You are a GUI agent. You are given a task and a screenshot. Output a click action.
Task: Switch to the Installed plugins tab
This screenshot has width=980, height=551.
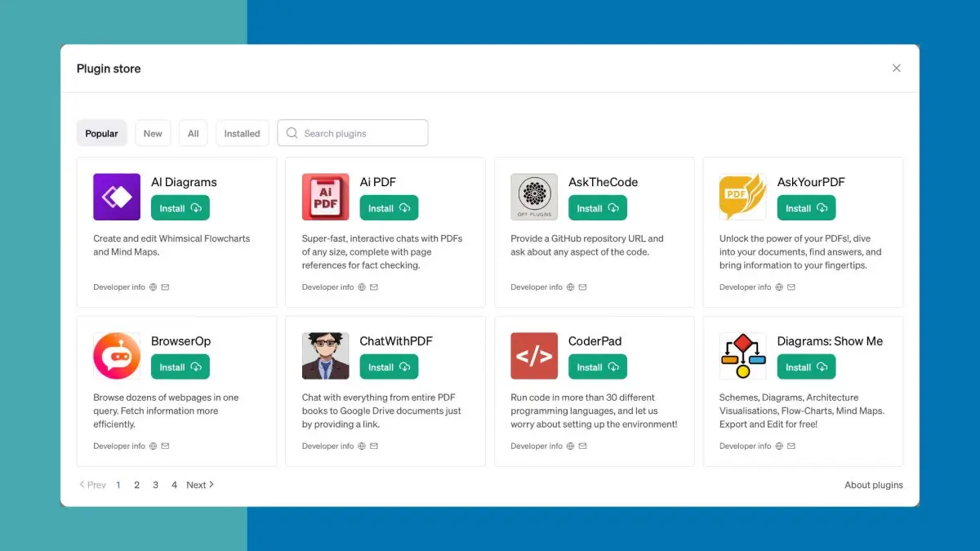pyautogui.click(x=242, y=133)
